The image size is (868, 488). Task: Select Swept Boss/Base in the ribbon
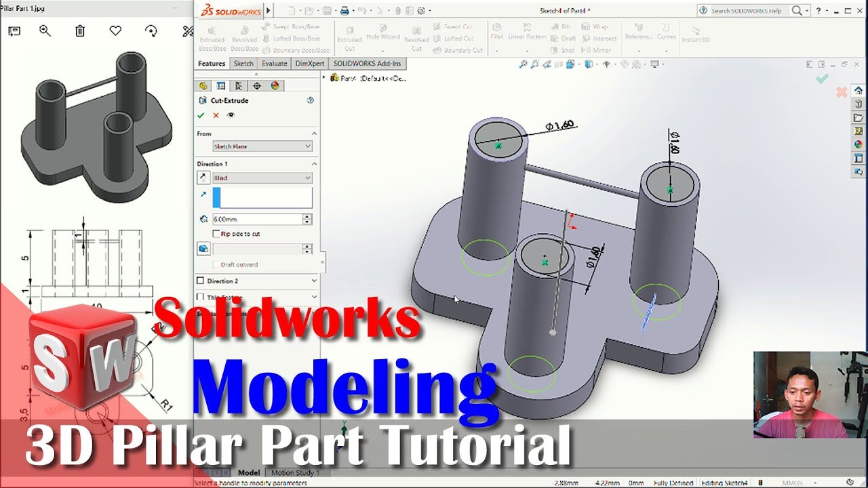pyautogui.click(x=290, y=26)
